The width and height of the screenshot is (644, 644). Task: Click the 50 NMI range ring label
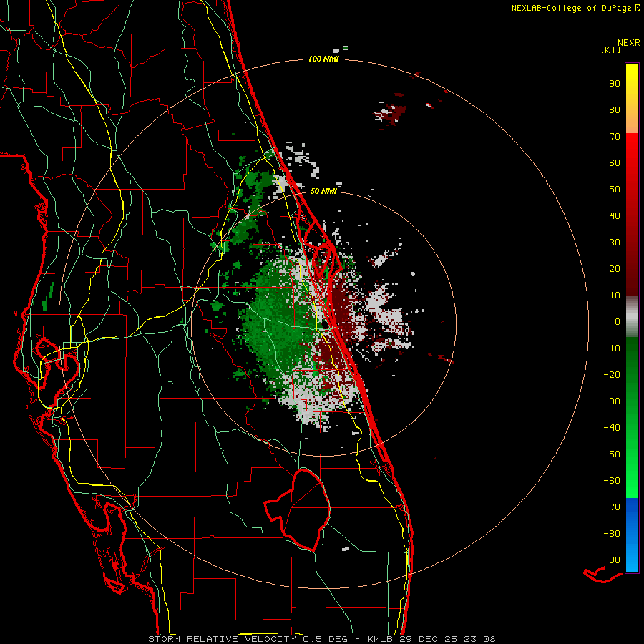coord(323,191)
